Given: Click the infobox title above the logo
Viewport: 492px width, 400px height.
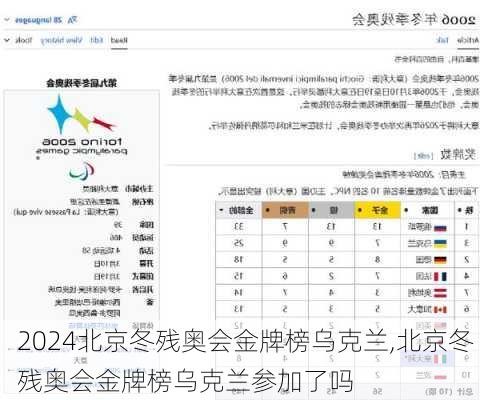Looking at the screenshot, I should point(82,83).
